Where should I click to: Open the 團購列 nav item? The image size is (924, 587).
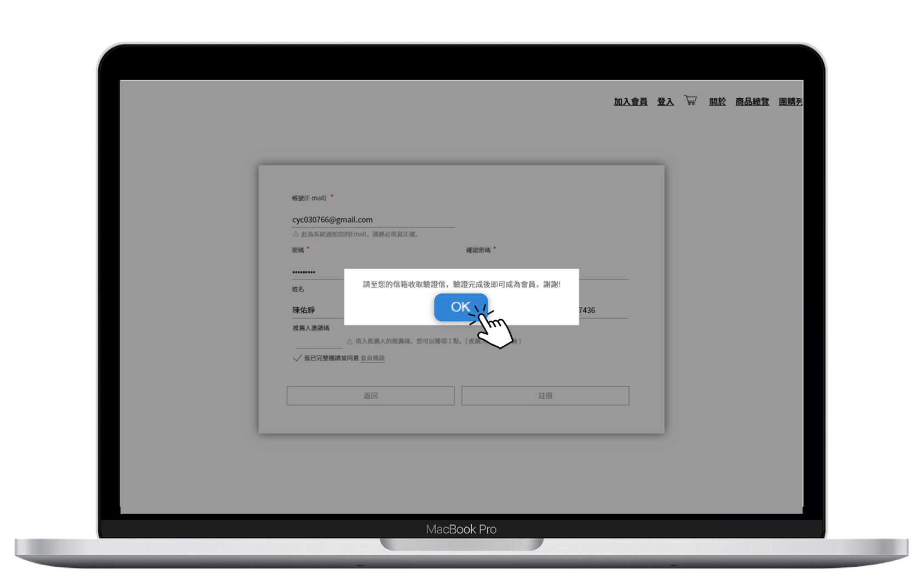point(790,102)
